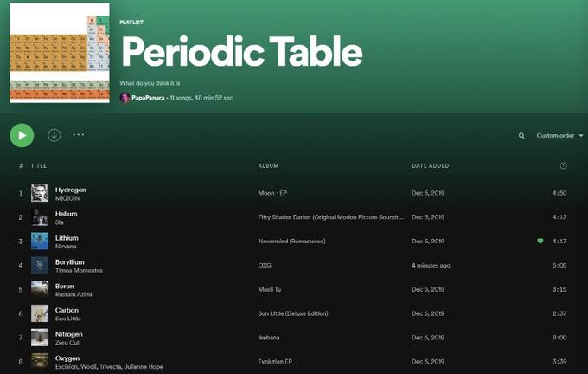Click the # column header
This screenshot has height=374, width=588.
21,165
